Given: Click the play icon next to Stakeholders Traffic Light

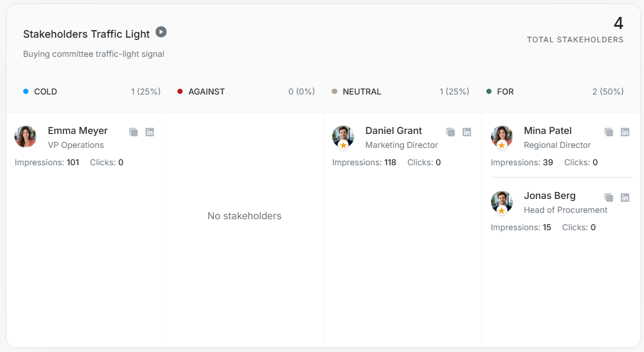Looking at the screenshot, I should click(x=161, y=32).
